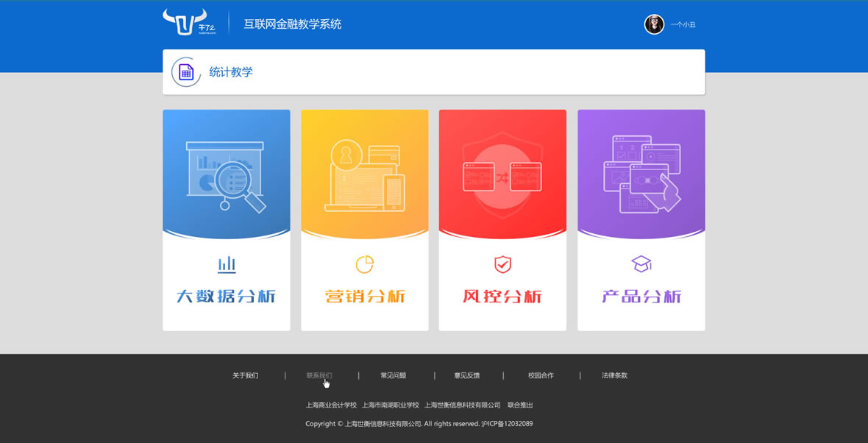868x443 pixels.
Task: Click the 校园合作 footer link
Action: pos(541,375)
